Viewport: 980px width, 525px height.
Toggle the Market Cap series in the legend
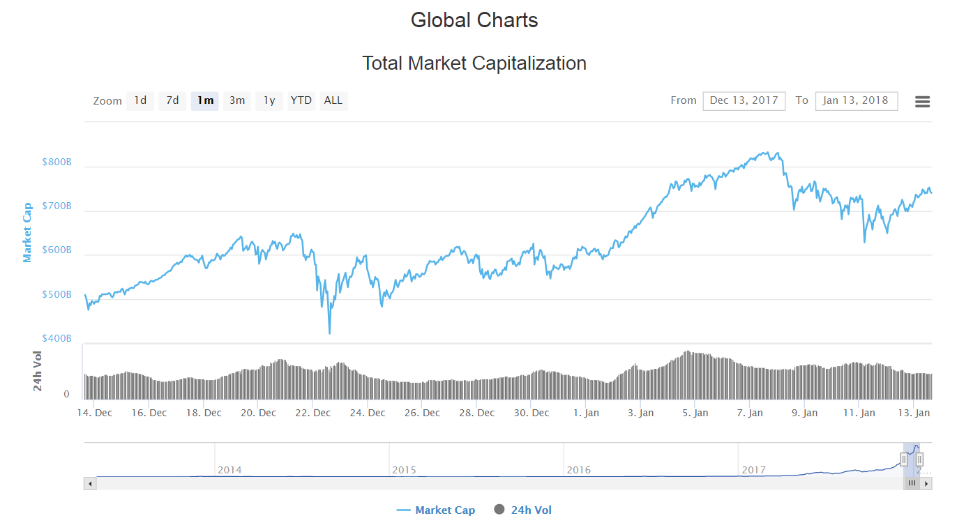tap(435, 510)
